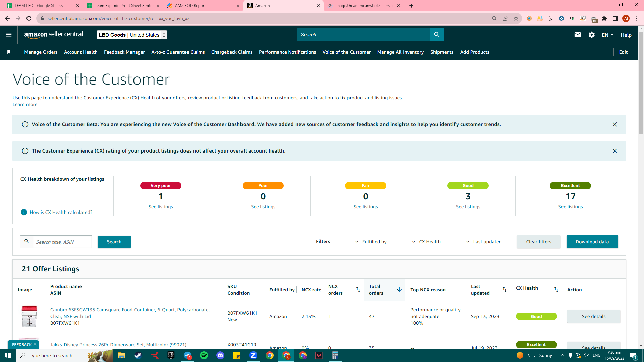Click the Amazon Seller Central logo
The height and width of the screenshot is (362, 644).
tap(54, 35)
